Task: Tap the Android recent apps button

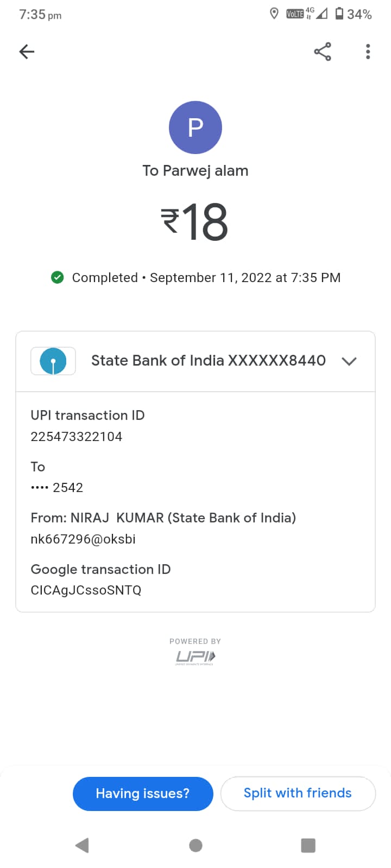Action: 308,845
